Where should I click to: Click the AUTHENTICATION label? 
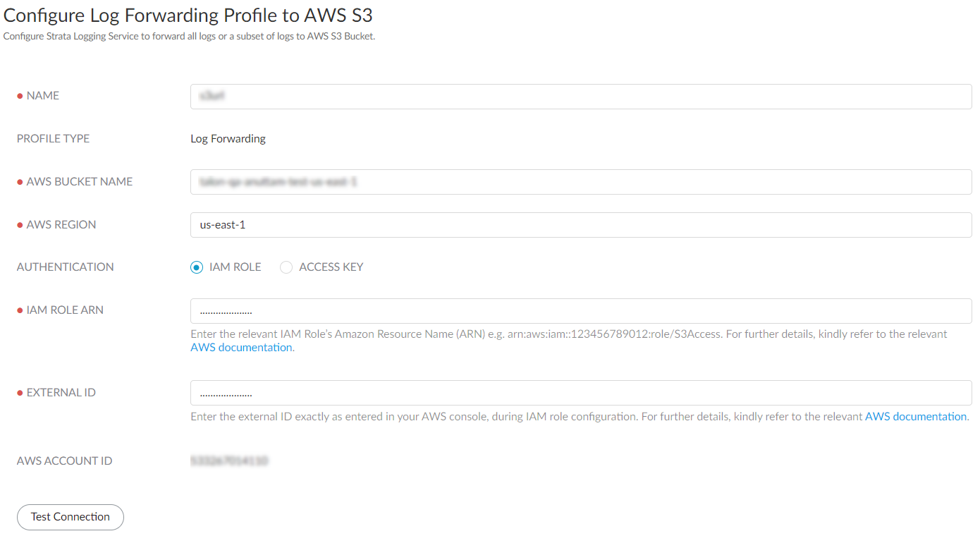(x=65, y=267)
